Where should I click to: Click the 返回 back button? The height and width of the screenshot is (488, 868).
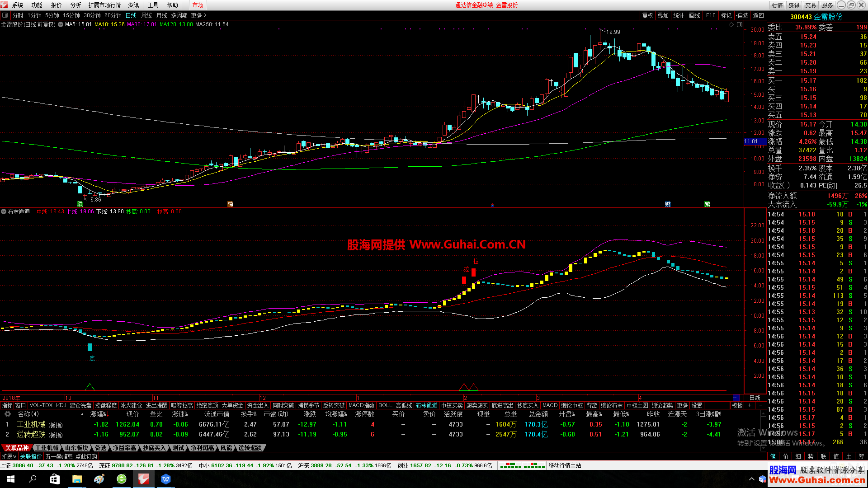tap(758, 15)
